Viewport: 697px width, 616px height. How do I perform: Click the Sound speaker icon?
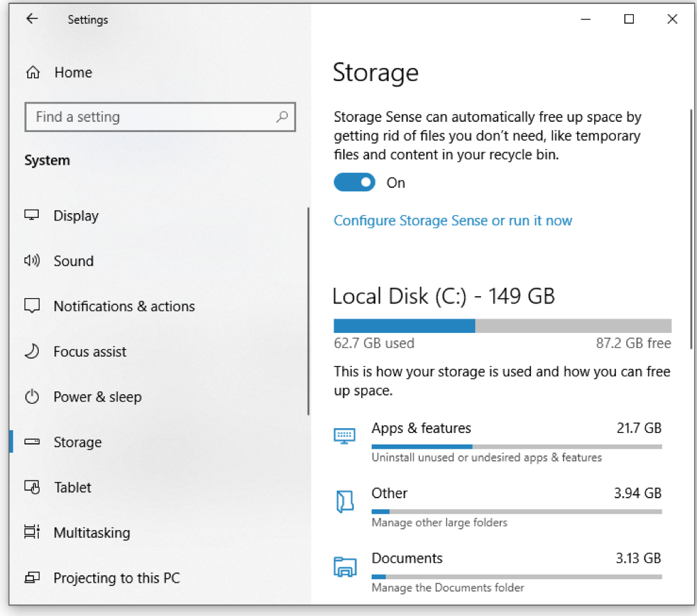pos(31,261)
